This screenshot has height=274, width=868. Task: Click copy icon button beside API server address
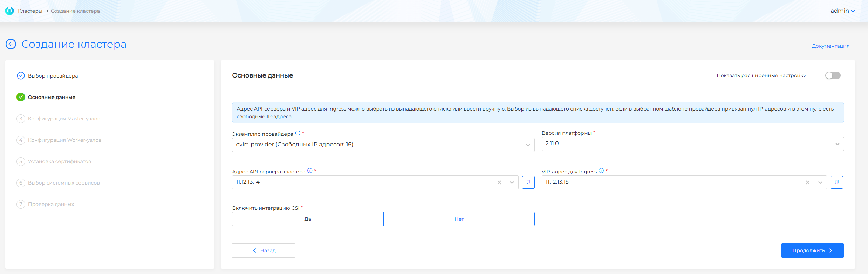528,182
